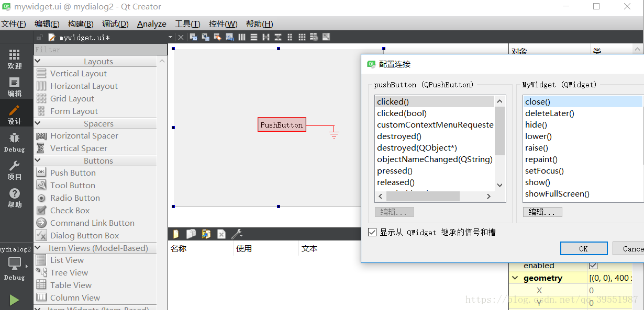Click the signal list vertical scrollbar thumb
Screen dimensions: 644x310
click(x=499, y=131)
